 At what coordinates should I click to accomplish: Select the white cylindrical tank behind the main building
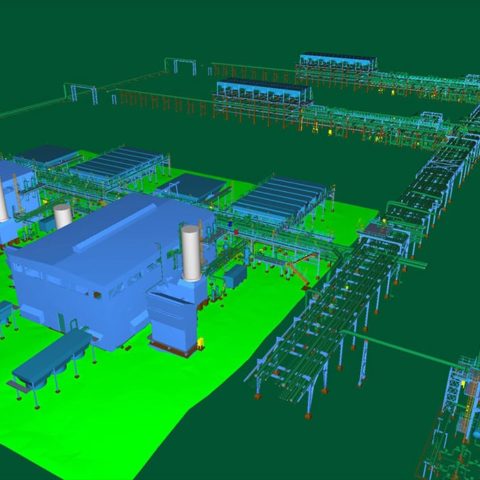[x=63, y=216]
